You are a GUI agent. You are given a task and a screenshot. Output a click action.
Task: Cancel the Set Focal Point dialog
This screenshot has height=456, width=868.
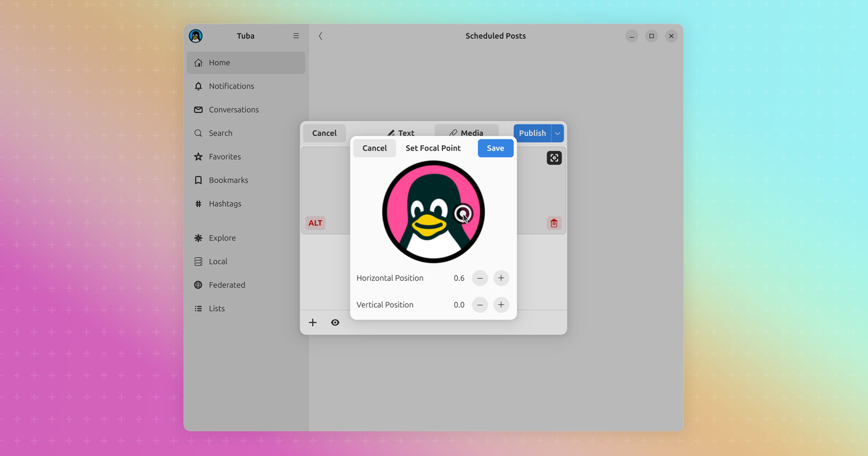(374, 148)
